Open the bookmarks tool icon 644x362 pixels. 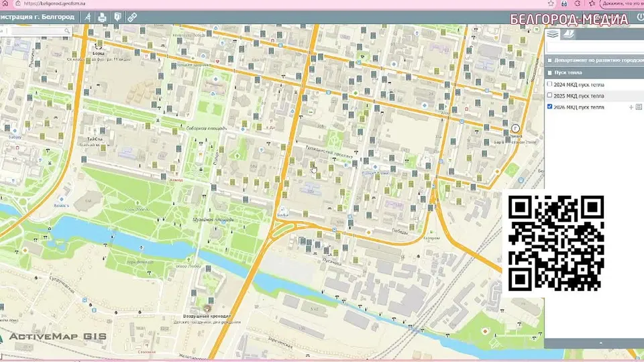click(117, 17)
